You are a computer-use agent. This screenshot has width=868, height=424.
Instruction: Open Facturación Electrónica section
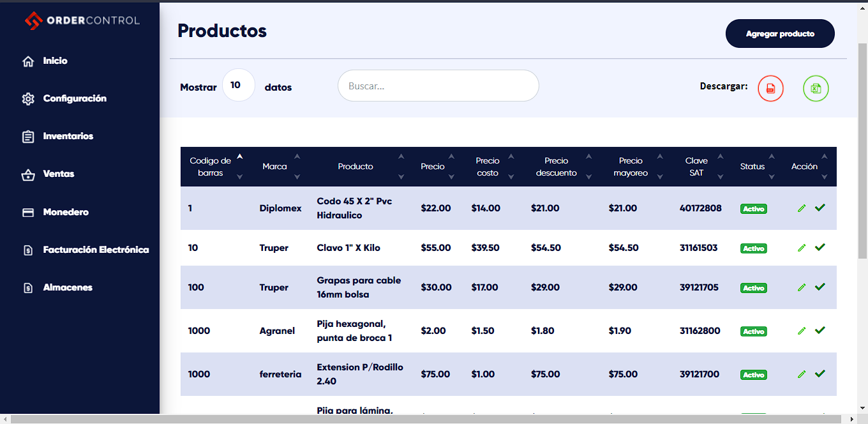[x=96, y=250]
